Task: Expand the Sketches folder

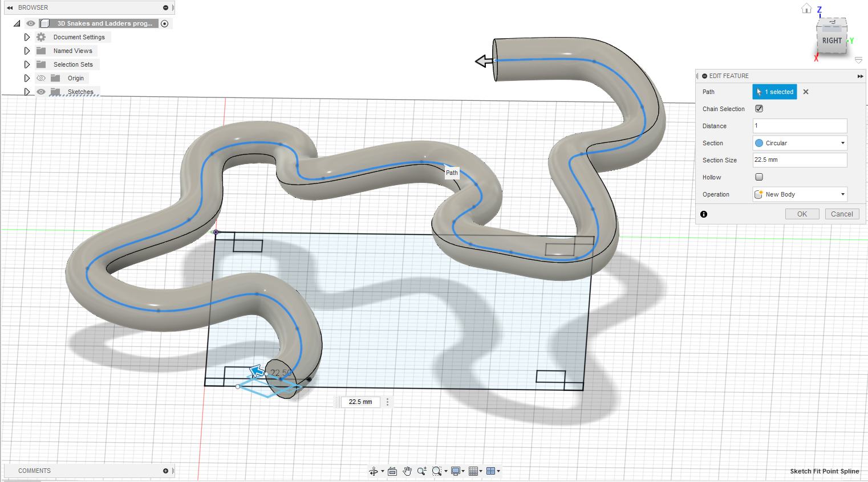Action: [27, 91]
